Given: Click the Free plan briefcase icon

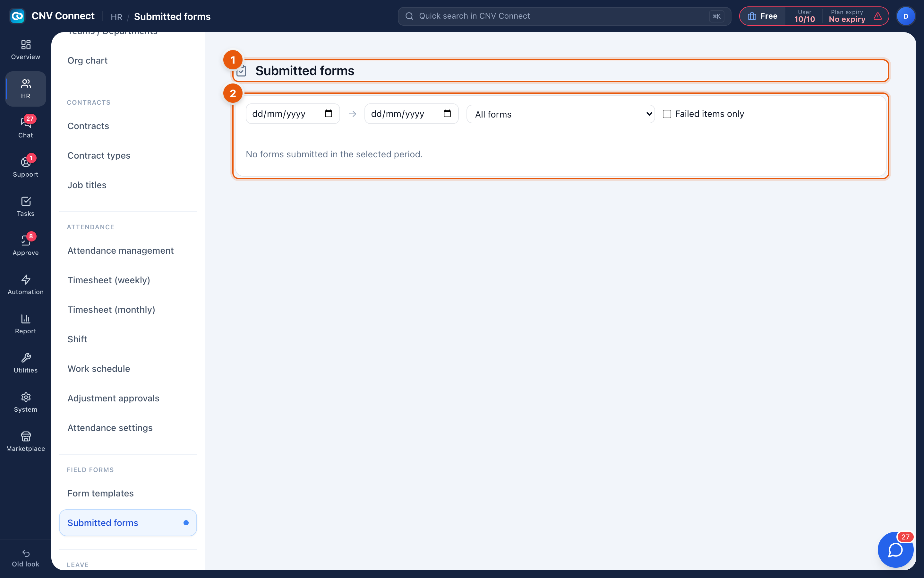Looking at the screenshot, I should point(752,16).
